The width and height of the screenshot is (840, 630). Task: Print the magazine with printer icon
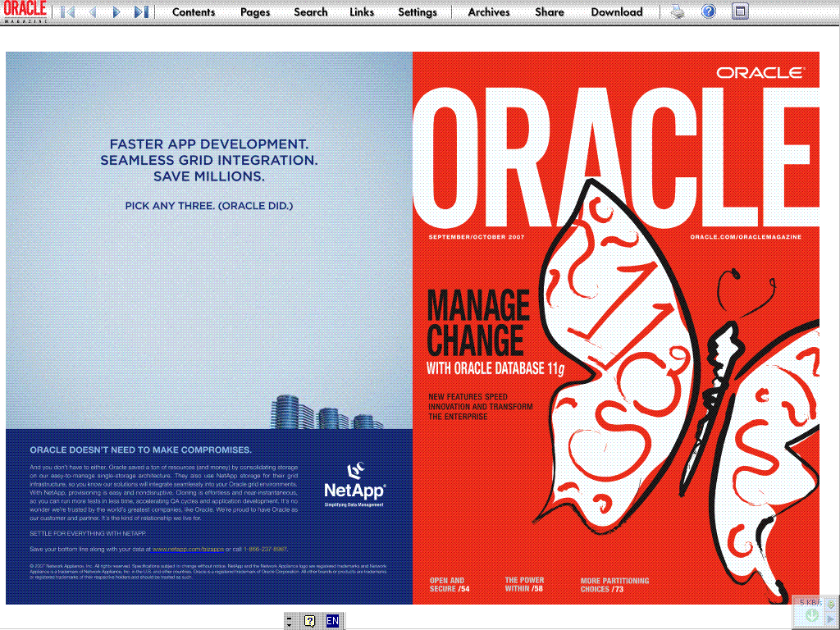[678, 12]
